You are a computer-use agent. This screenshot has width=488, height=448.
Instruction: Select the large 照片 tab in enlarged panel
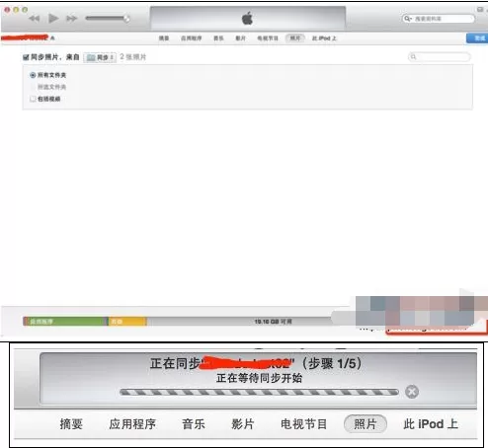366,424
